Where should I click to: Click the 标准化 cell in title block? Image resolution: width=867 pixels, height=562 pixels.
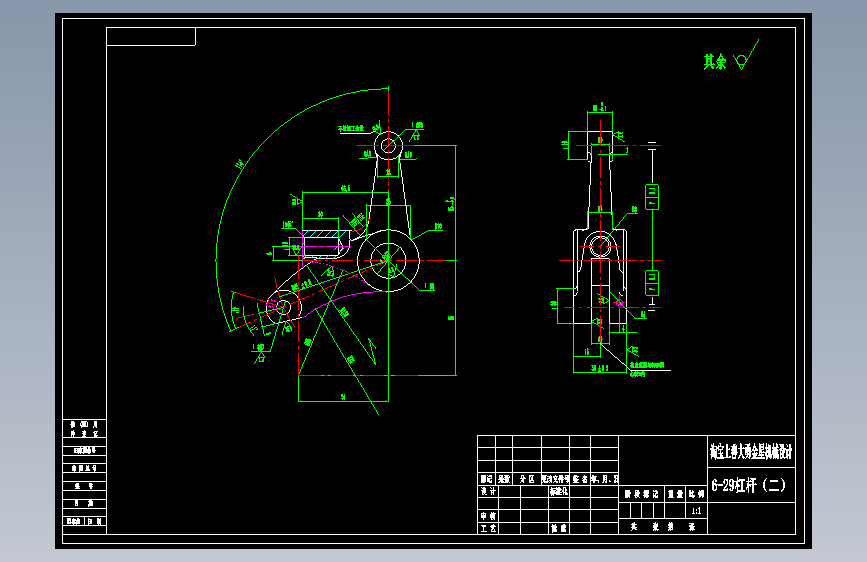coord(558,491)
